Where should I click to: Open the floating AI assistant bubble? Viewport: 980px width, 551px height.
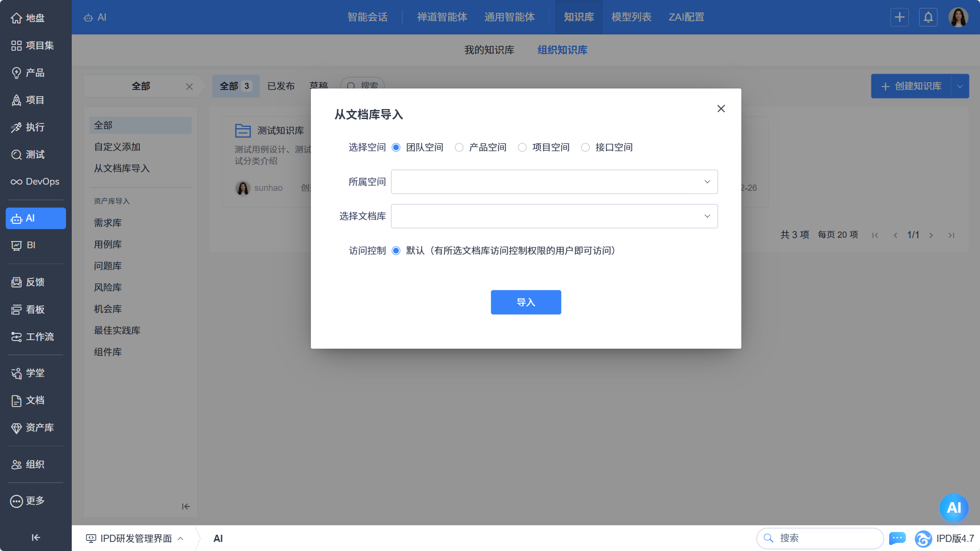(953, 507)
